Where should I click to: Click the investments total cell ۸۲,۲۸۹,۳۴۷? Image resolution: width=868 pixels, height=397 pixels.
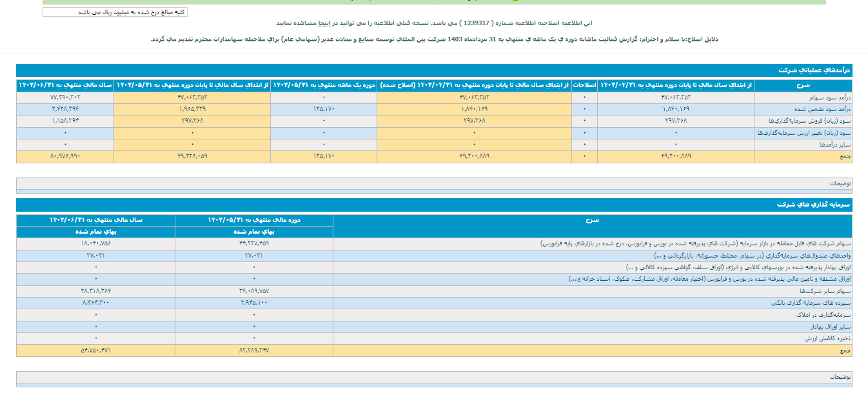[x=254, y=350]
